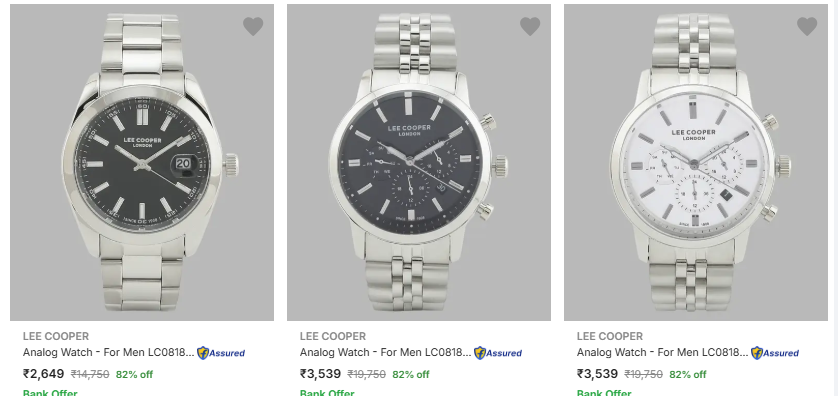
Task: Open the black chronograph watch image
Action: [x=418, y=162]
